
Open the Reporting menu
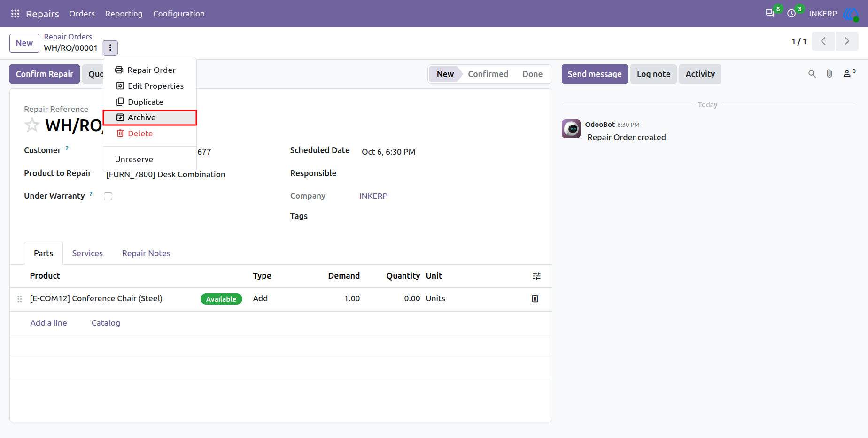coord(124,14)
